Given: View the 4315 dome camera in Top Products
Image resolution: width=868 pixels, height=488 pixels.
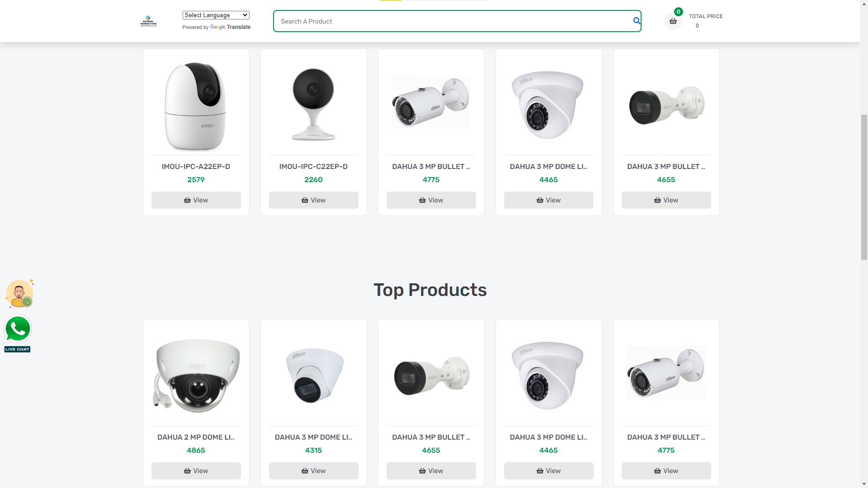Looking at the screenshot, I should pos(313,471).
